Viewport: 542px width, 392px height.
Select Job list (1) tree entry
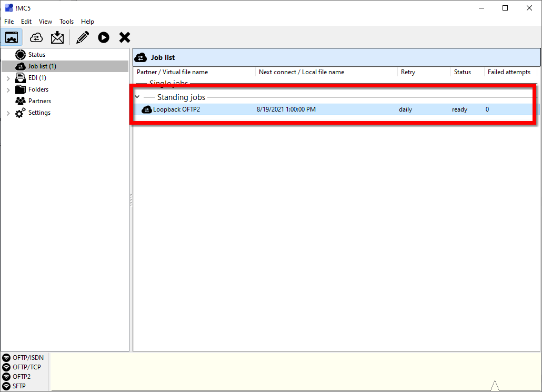(42, 66)
